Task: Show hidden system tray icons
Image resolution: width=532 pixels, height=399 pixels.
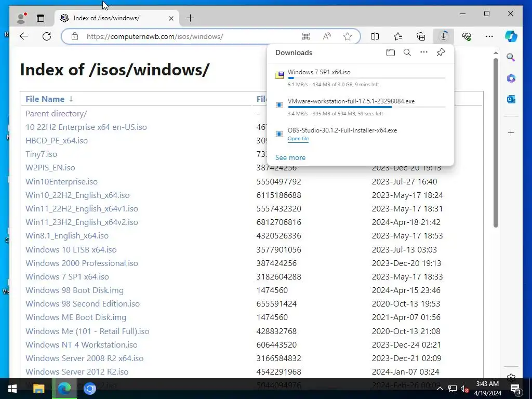Action: [x=440, y=389]
